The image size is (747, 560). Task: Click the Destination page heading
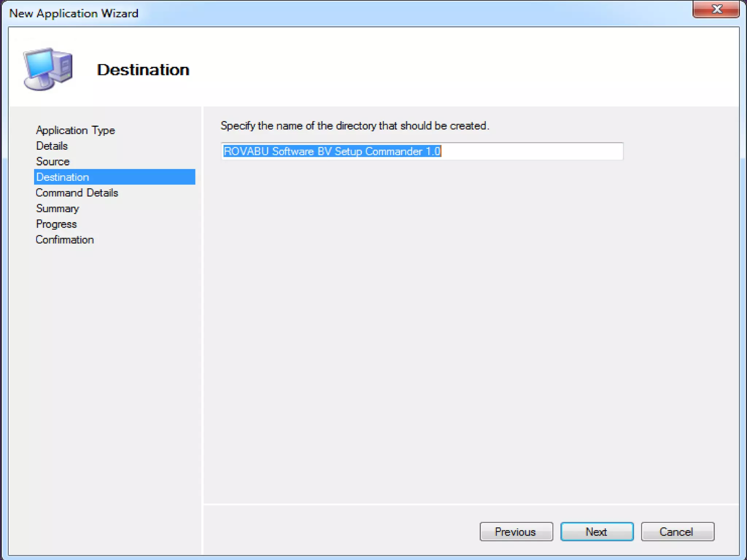(143, 70)
